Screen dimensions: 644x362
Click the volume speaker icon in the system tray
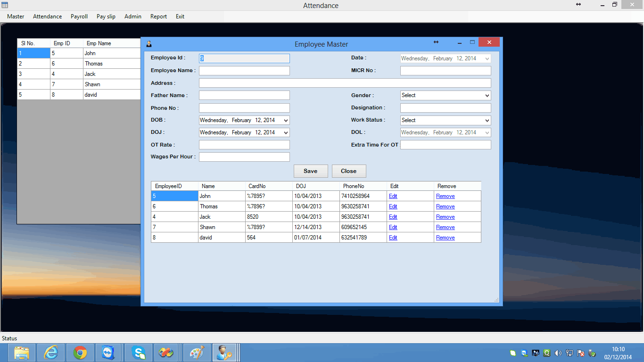point(558,353)
